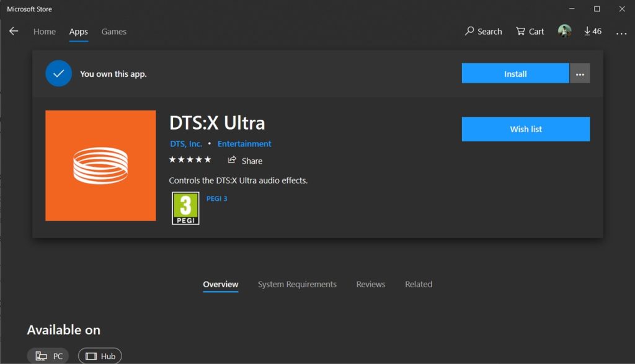Screen dimensions: 635x364
Task: Click the Install button
Action: pos(515,73)
